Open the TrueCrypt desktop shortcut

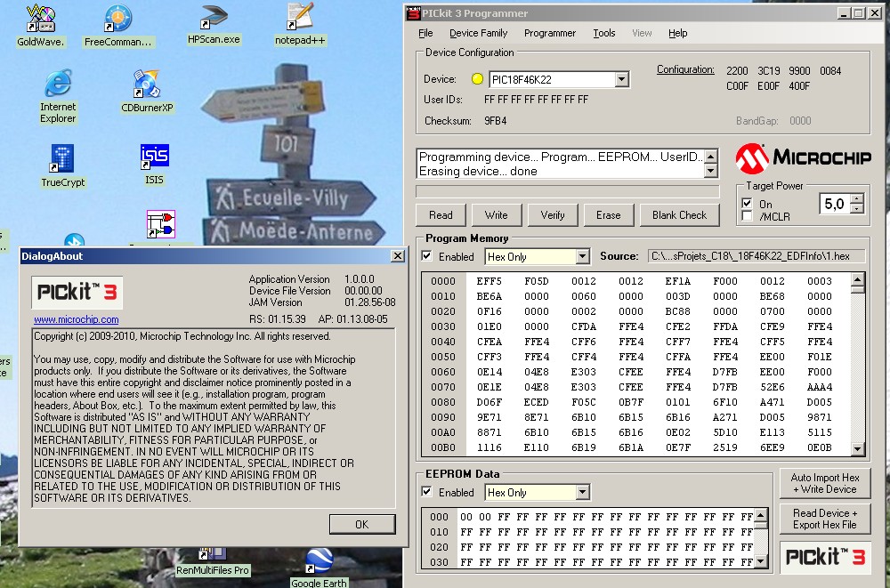point(62,165)
